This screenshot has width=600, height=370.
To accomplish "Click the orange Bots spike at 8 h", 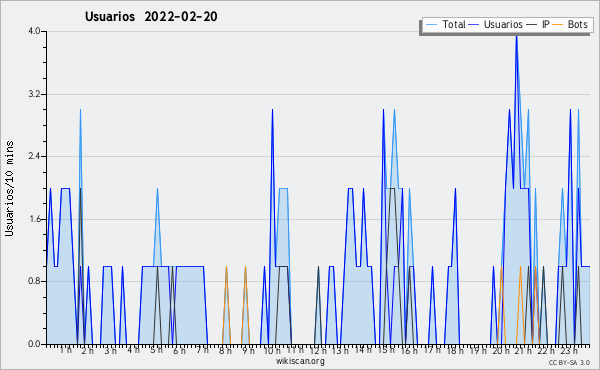I will (227, 305).
